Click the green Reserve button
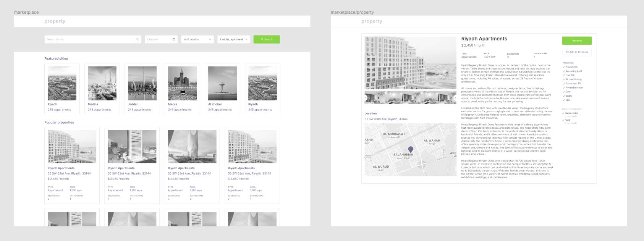 (577, 40)
